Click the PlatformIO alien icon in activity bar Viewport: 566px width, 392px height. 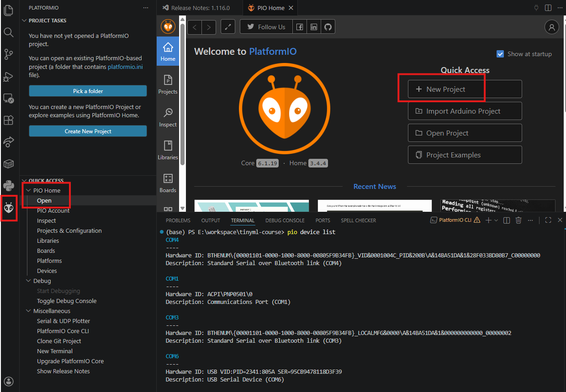[9, 208]
